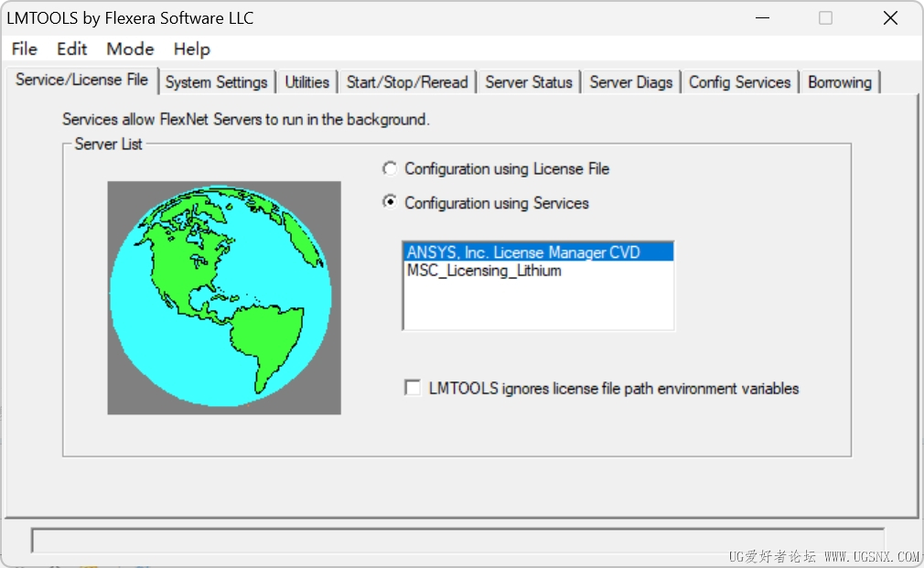Viewport: 924px width, 568px height.
Task: Go to Start/Stop/Reread tab
Action: coord(407,82)
